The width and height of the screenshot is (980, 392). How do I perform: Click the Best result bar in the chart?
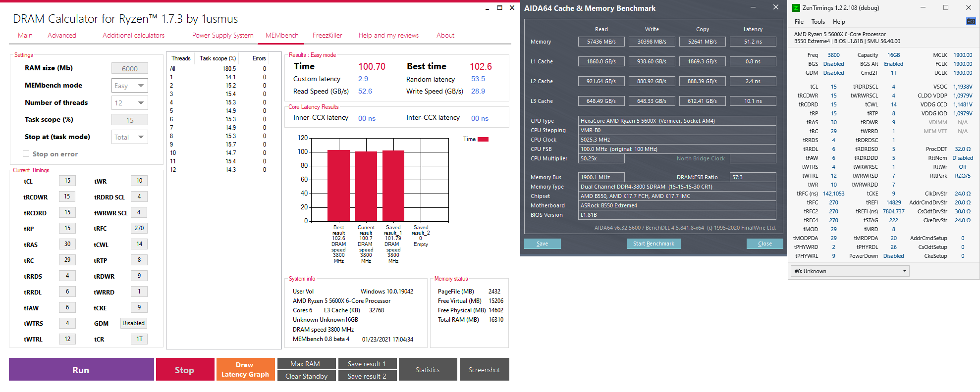pos(339,186)
